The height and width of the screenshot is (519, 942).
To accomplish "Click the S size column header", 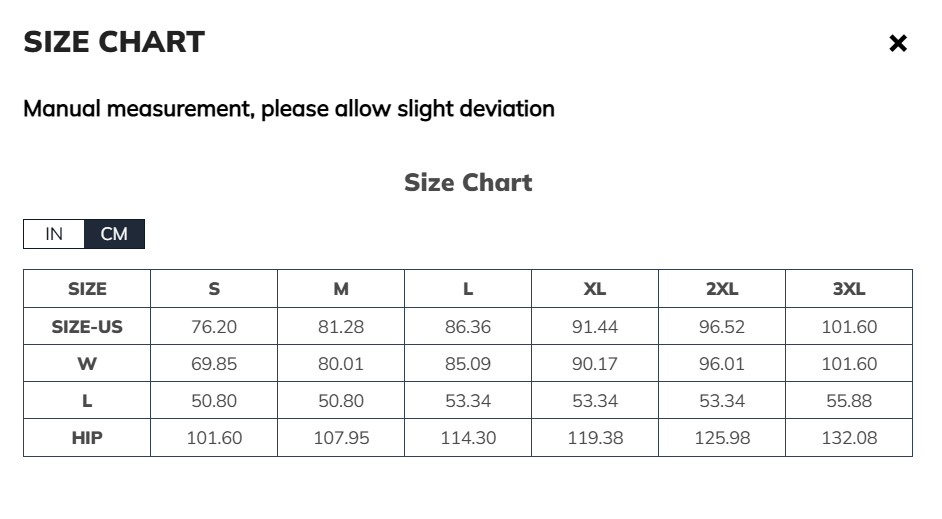I will pos(214,289).
